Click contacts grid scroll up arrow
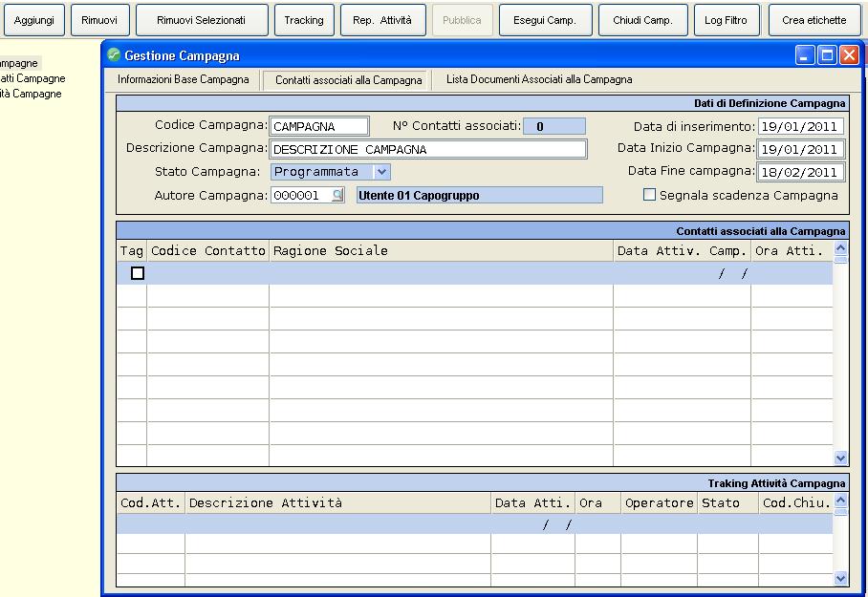Viewport: 868px width, 597px height. (840, 247)
